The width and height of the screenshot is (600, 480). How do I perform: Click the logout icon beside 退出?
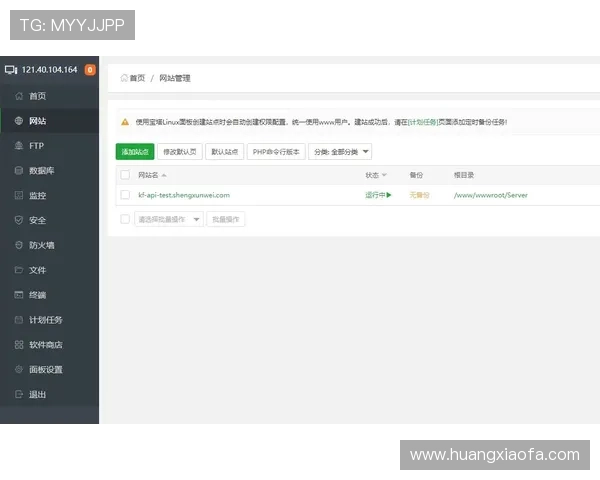pos(19,394)
